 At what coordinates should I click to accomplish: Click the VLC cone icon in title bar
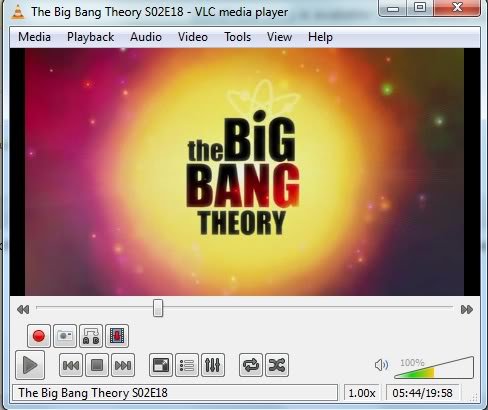click(18, 12)
